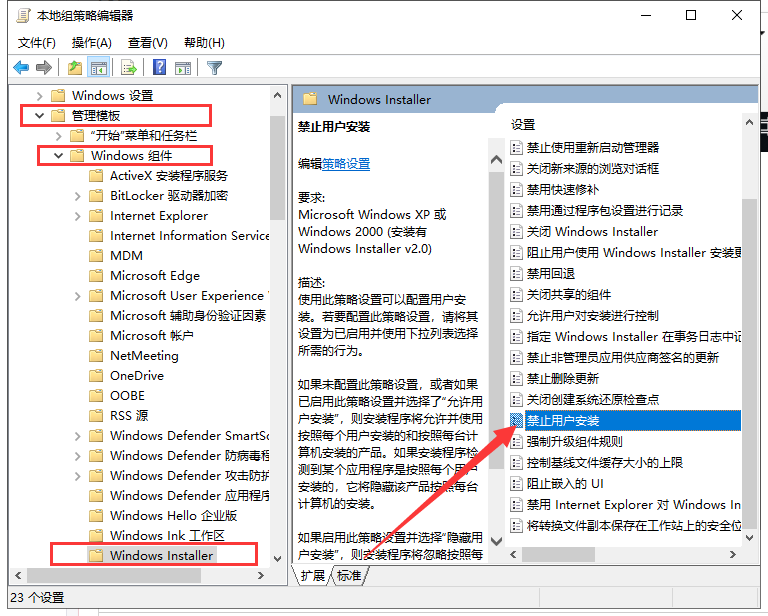Select the 禁止用户安装 policy setting

(563, 420)
